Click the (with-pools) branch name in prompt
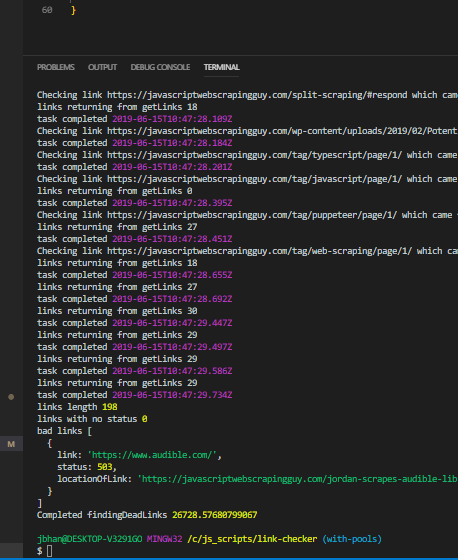Screen dimensions: 458x560 pyautogui.click(x=352, y=539)
